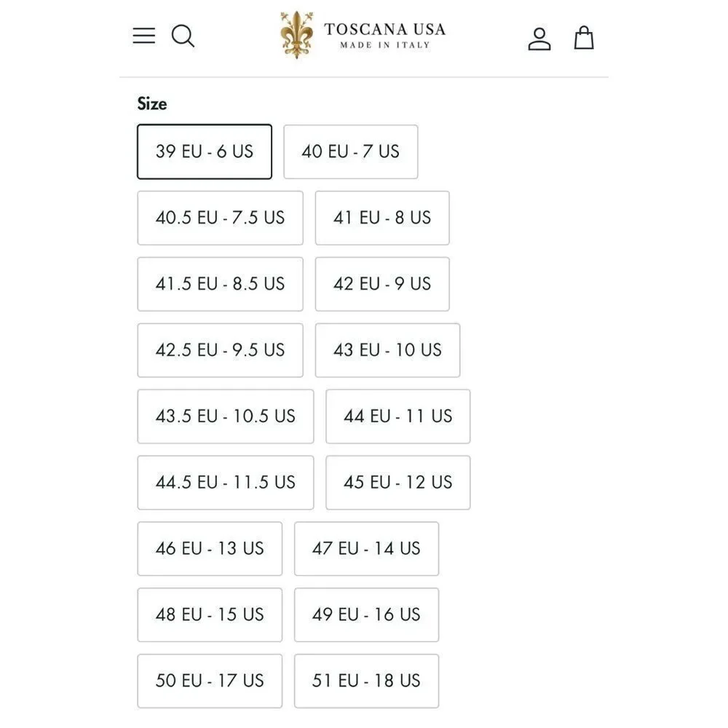Screen dimensions: 728x728
Task: Select size 41.5 EU - 8.5 US
Action: coord(220,284)
